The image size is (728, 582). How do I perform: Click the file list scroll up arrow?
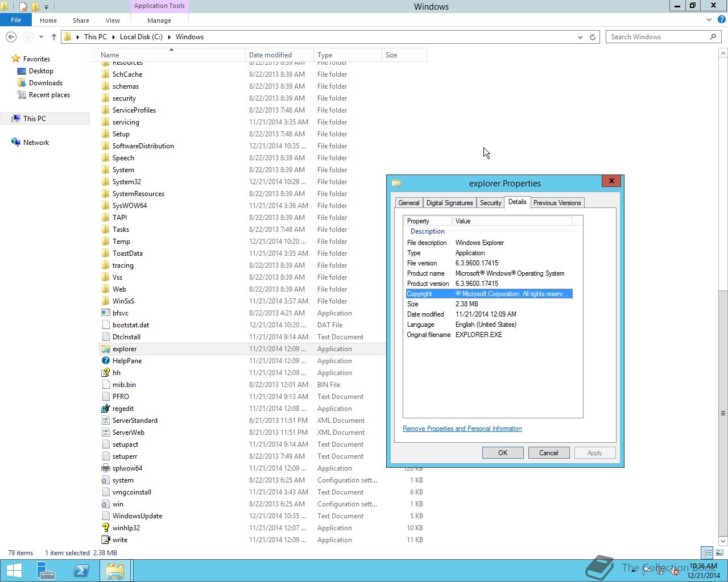pos(723,53)
